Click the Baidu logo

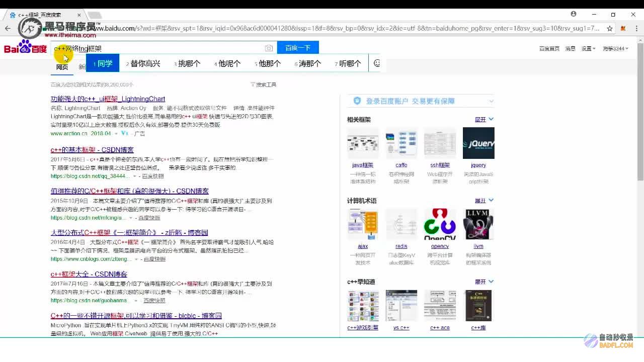pyautogui.click(x=25, y=47)
